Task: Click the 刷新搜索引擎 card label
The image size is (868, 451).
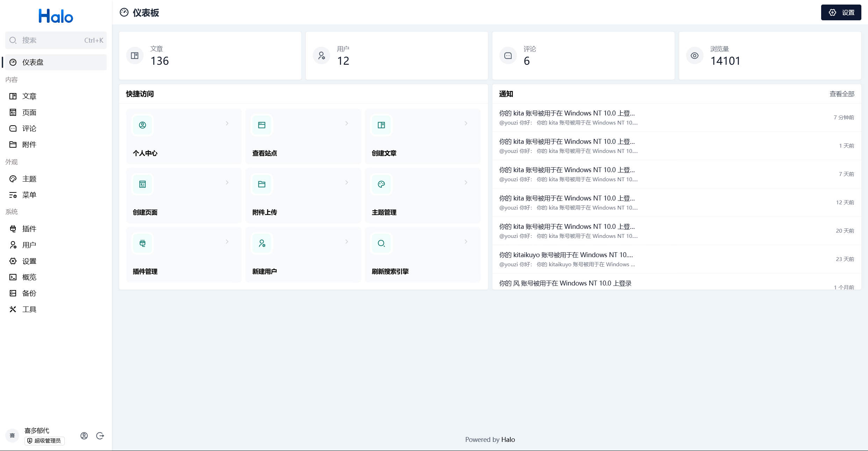Action: click(390, 272)
